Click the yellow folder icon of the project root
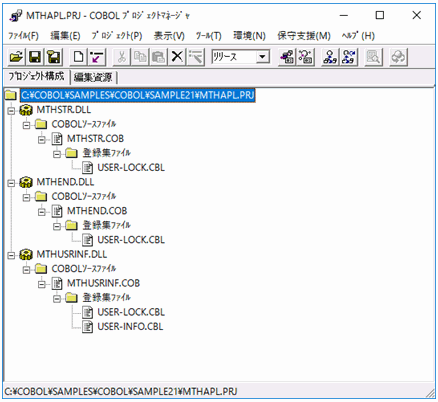The image size is (438, 402). pos(11,96)
